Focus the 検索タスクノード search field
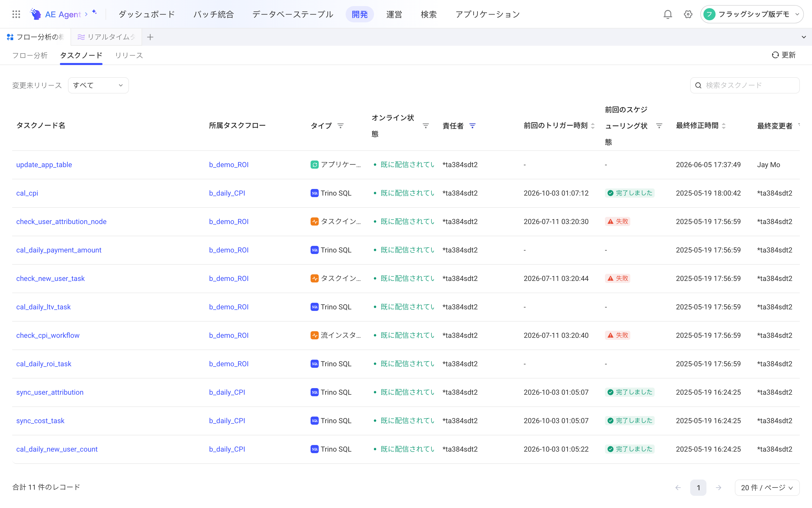This screenshot has height=508, width=812. point(745,85)
